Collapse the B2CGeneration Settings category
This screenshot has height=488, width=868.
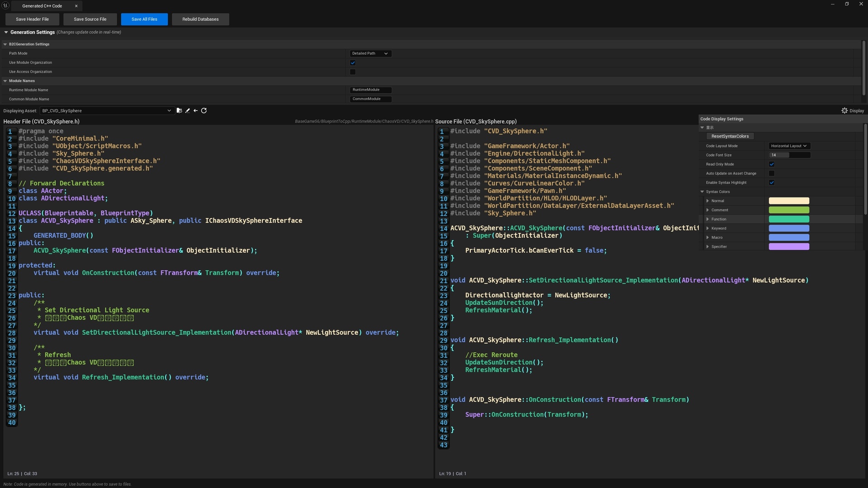[x=5, y=44]
